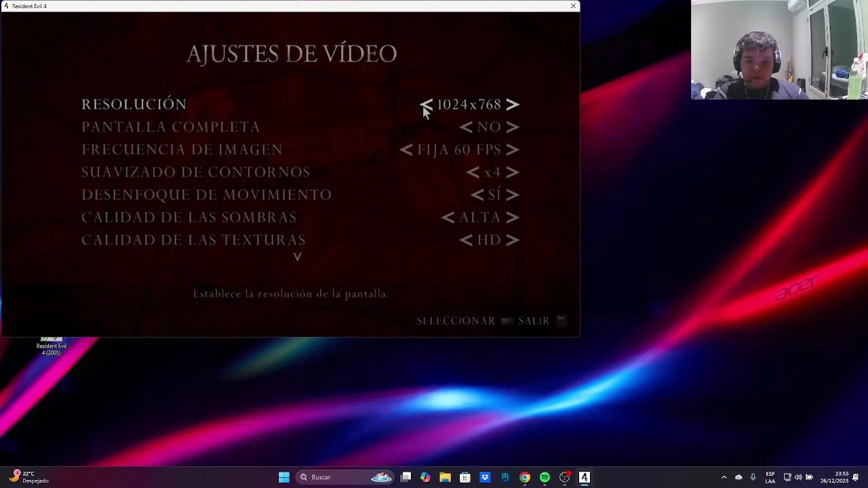Click left arrow for Calidad de las Texturas
Image resolution: width=868 pixels, height=488 pixels.
click(x=466, y=240)
